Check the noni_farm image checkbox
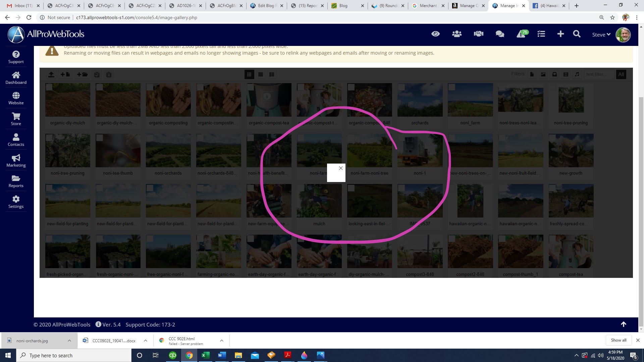This screenshot has height=362, width=644. point(452,87)
